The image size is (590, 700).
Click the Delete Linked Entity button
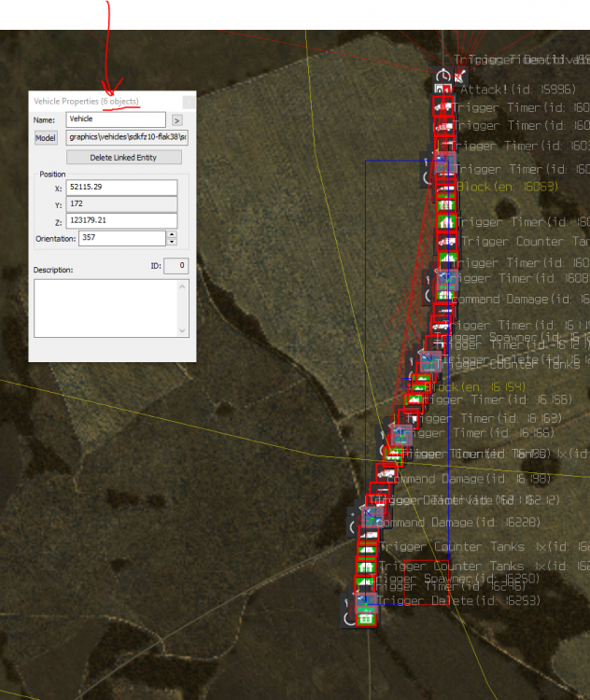tap(124, 158)
